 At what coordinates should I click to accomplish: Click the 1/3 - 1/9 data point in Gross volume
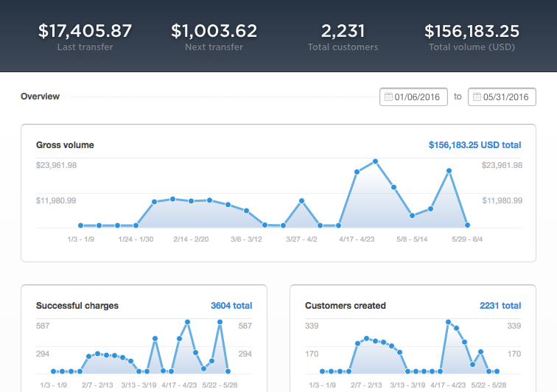pos(80,225)
